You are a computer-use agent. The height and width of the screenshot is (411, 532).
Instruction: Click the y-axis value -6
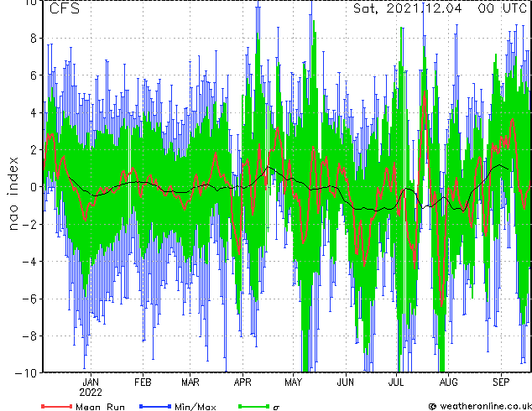point(29,299)
